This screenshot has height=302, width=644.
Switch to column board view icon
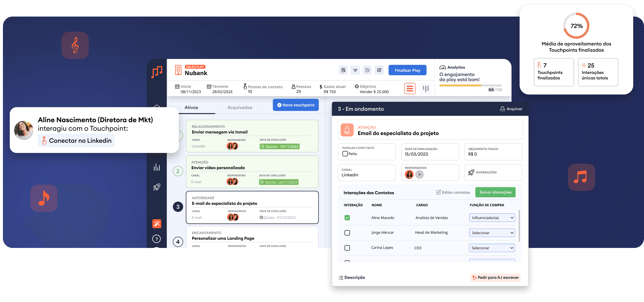(x=425, y=88)
